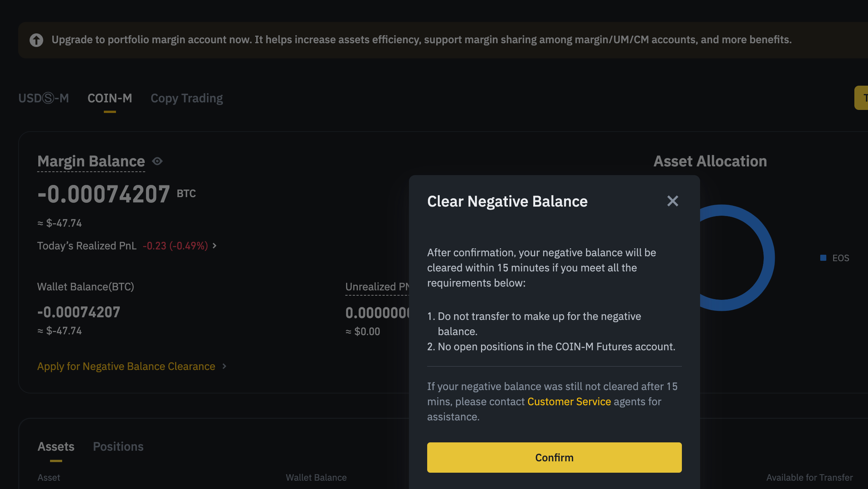Click chevron beside Apply for Negative Balance Clearance

[x=224, y=366]
